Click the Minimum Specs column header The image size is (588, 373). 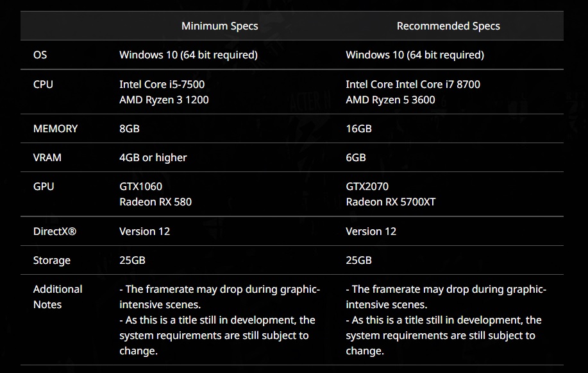(219, 26)
